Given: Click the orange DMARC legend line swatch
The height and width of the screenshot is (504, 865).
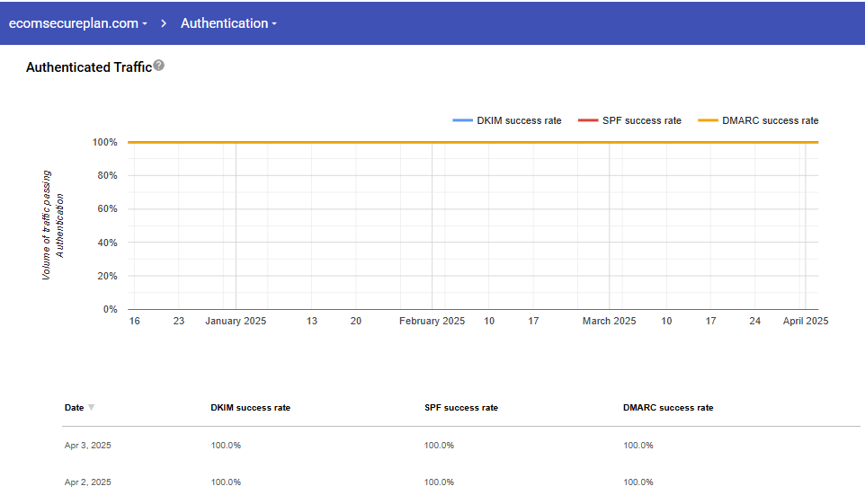Looking at the screenshot, I should point(709,120).
